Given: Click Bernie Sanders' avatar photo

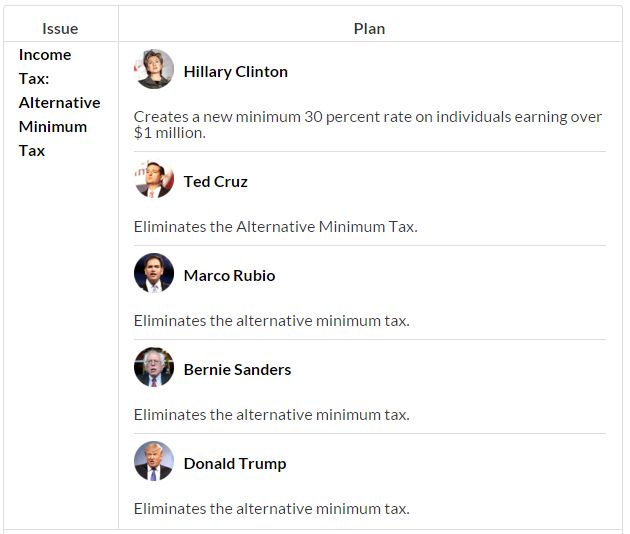Looking at the screenshot, I should click(x=154, y=367).
